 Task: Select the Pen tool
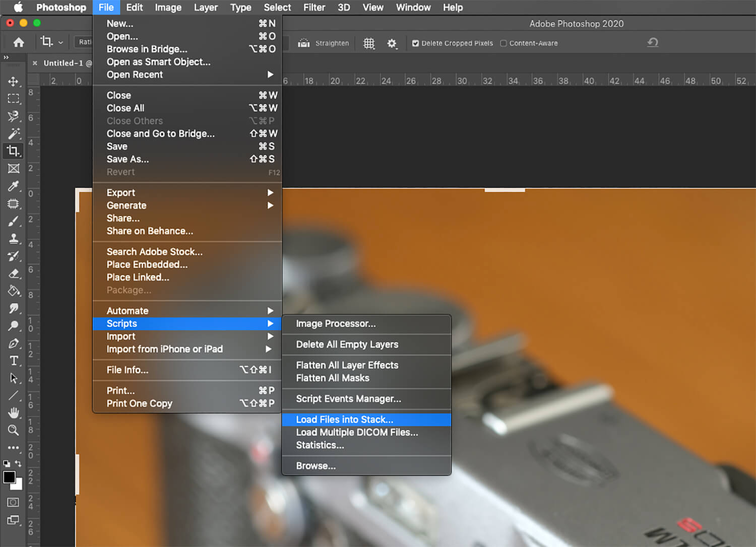(14, 344)
